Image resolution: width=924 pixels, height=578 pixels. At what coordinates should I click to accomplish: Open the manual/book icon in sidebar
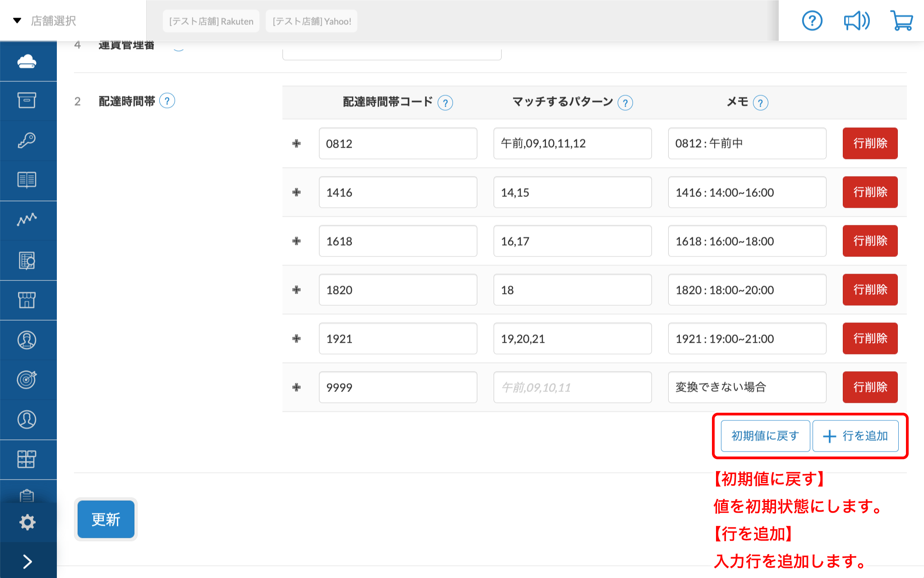(x=28, y=180)
